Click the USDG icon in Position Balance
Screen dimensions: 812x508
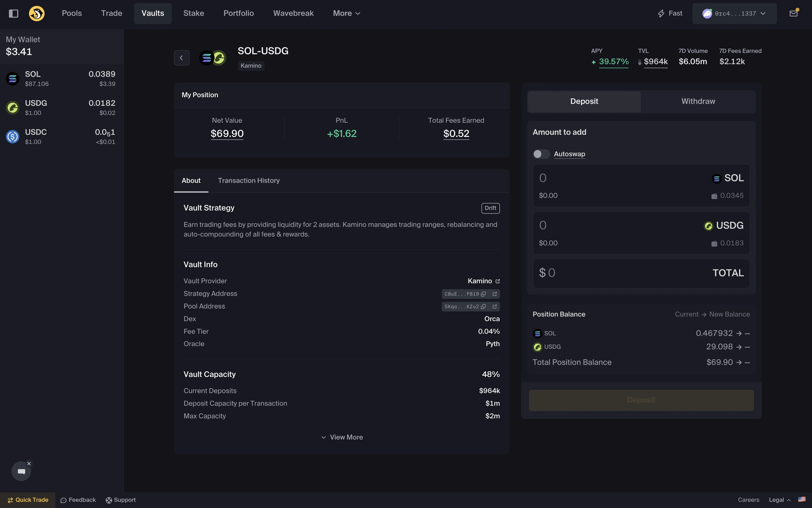point(537,347)
